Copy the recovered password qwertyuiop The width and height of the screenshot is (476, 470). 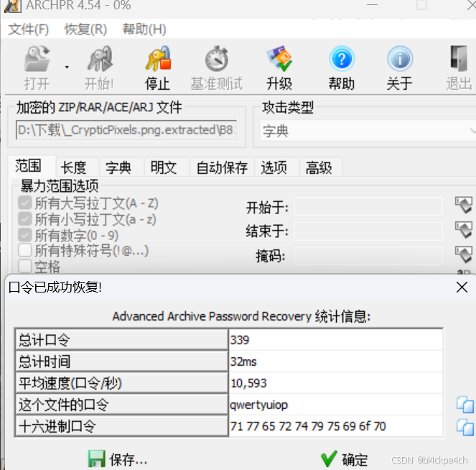pyautogui.click(x=465, y=405)
